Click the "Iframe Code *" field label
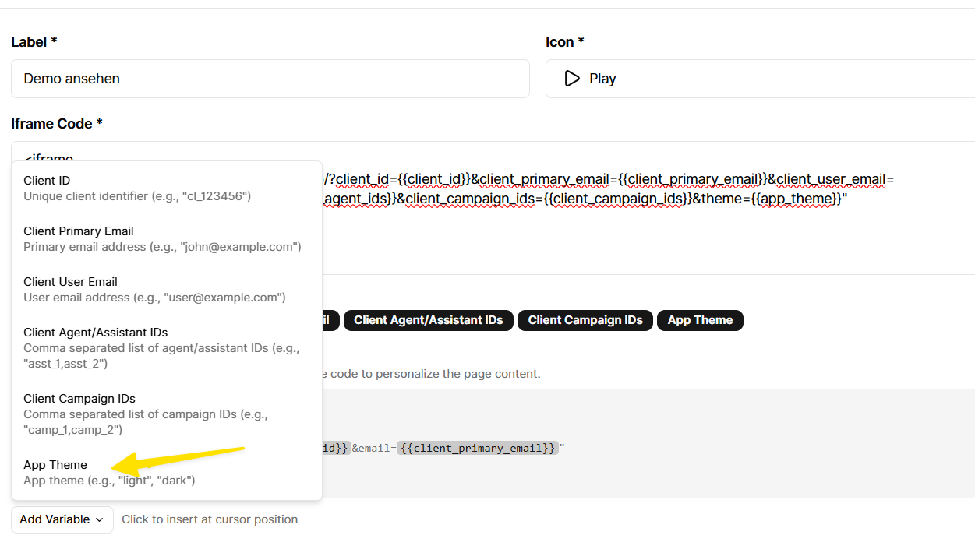The image size is (975, 560). (x=57, y=124)
